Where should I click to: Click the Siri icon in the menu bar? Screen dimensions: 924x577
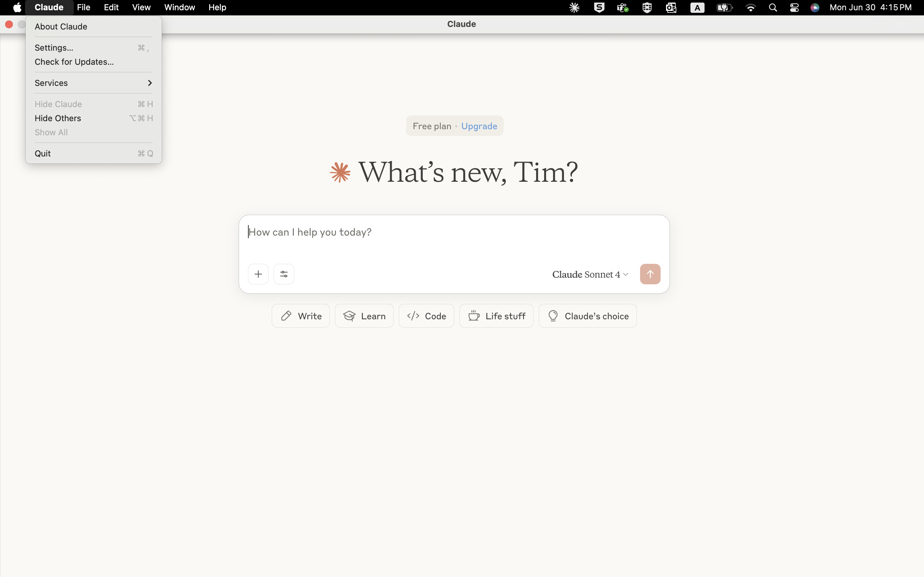[x=814, y=8]
